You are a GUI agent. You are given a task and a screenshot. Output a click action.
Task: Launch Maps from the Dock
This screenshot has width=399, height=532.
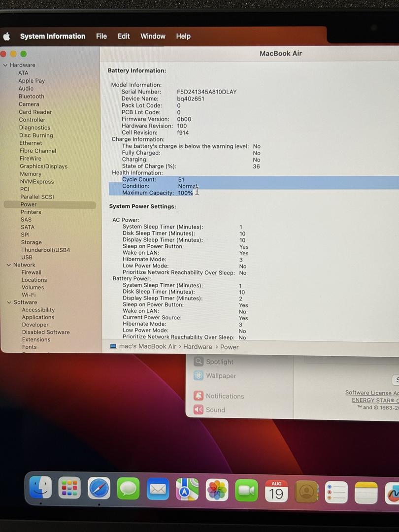coord(187,489)
